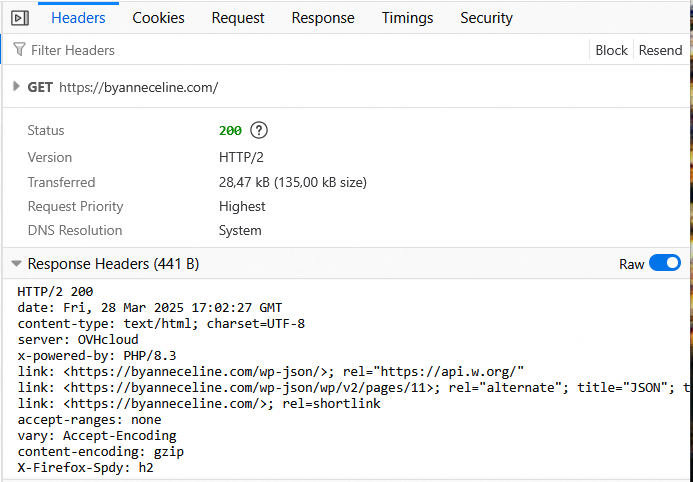Select the Headers tab

tap(78, 18)
